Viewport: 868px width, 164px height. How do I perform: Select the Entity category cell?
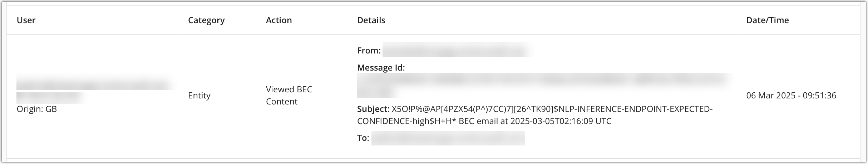[199, 96]
